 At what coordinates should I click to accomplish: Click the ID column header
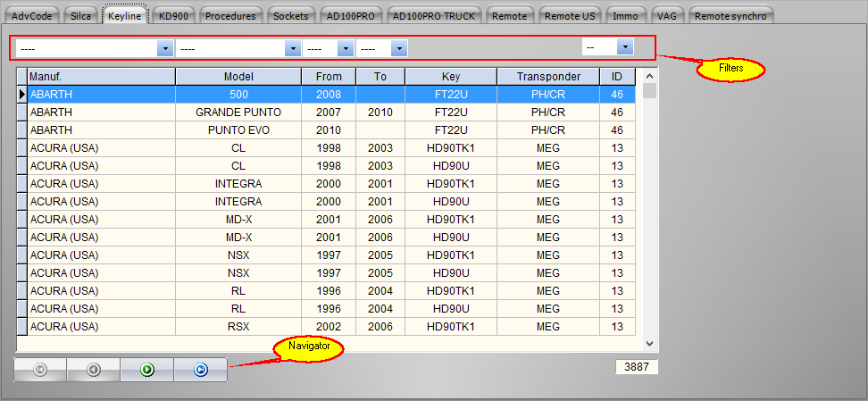(x=617, y=77)
